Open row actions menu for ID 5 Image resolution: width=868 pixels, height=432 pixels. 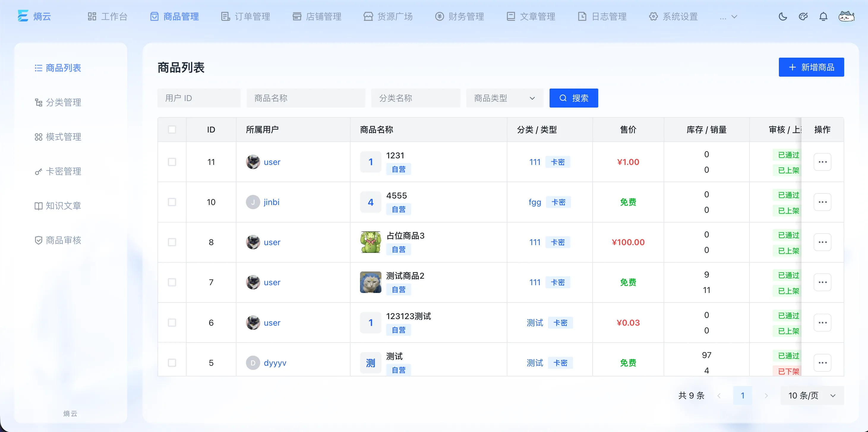tap(822, 362)
